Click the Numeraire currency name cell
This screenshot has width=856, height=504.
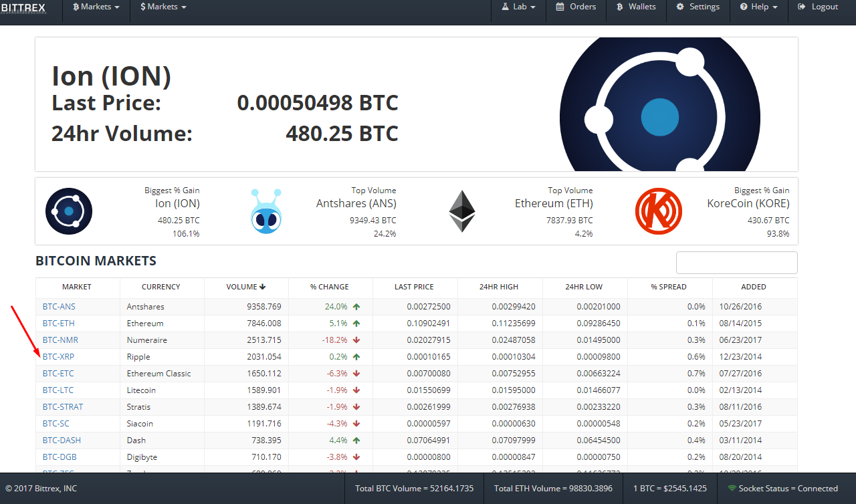point(162,340)
